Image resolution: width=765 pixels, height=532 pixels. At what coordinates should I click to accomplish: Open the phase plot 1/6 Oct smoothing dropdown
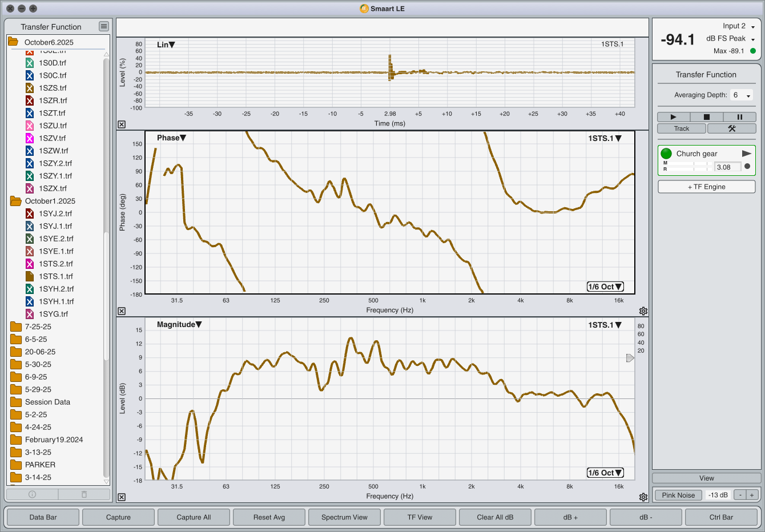pyautogui.click(x=605, y=287)
